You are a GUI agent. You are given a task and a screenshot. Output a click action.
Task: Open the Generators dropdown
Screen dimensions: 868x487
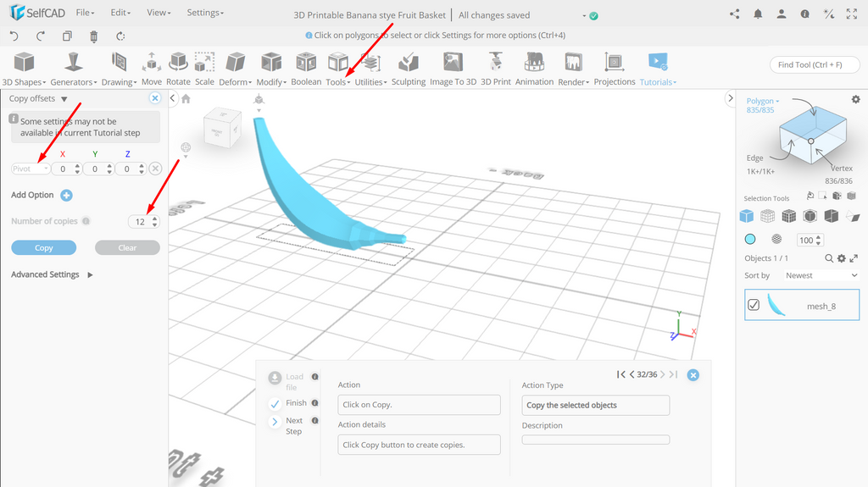pos(73,69)
